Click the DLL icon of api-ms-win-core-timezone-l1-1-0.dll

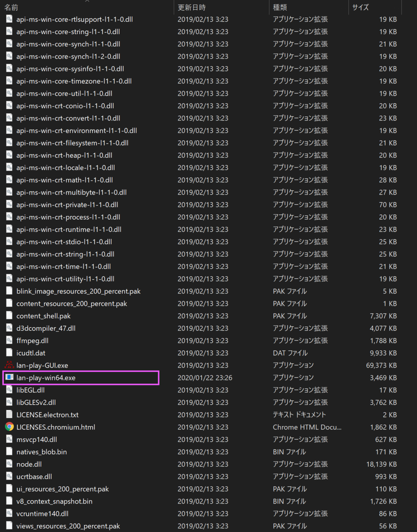point(9,81)
